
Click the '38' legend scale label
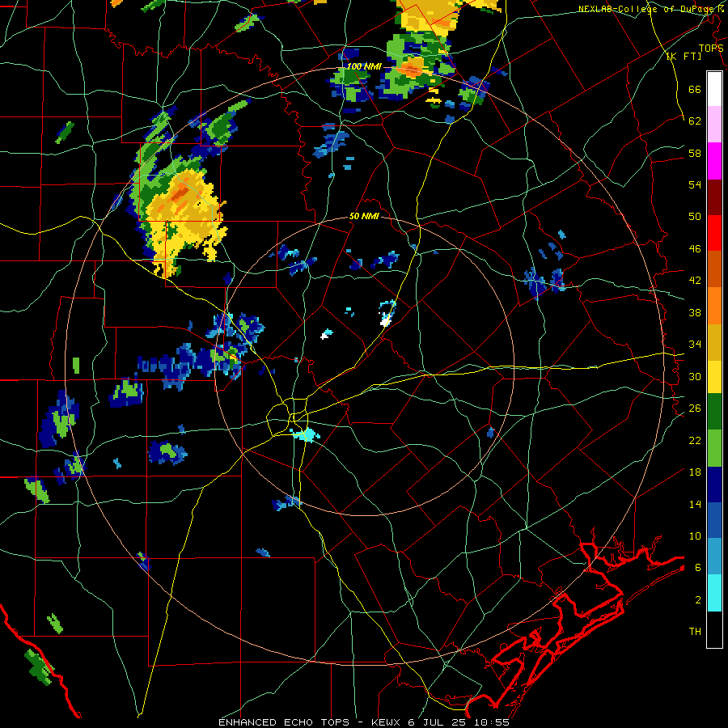click(695, 312)
